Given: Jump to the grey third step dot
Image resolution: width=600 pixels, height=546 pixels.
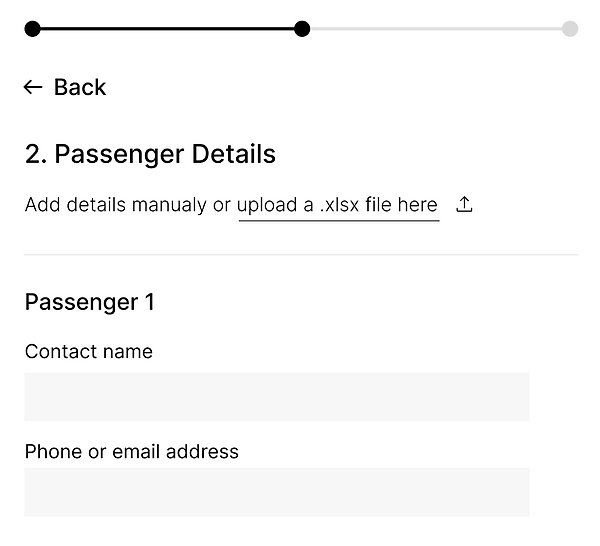Looking at the screenshot, I should pos(570,29).
